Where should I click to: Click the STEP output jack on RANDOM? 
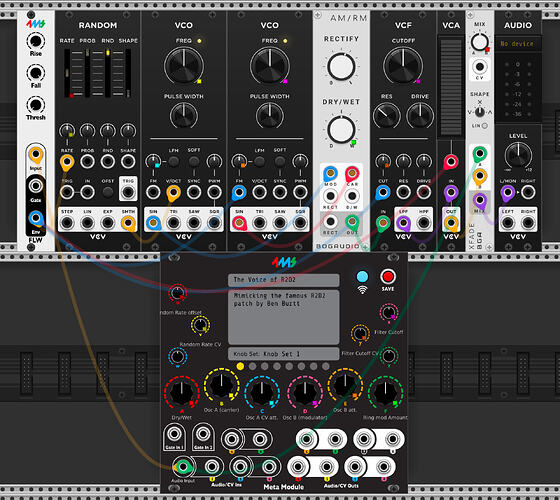click(67, 223)
